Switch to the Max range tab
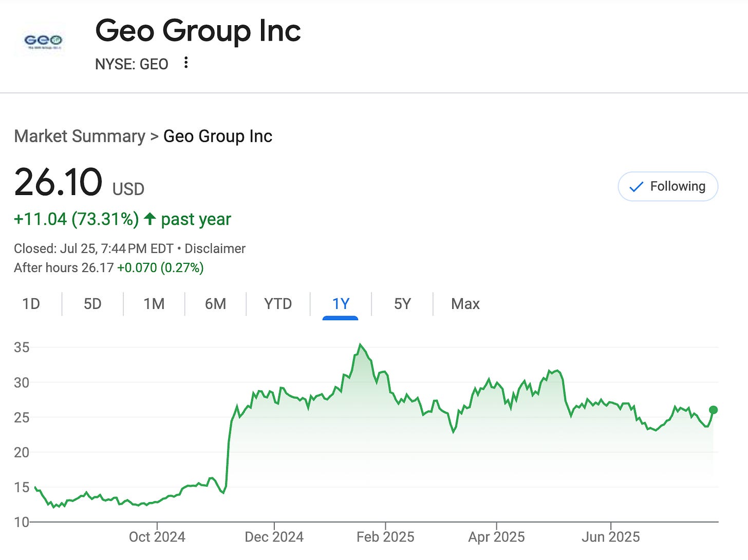 [465, 304]
